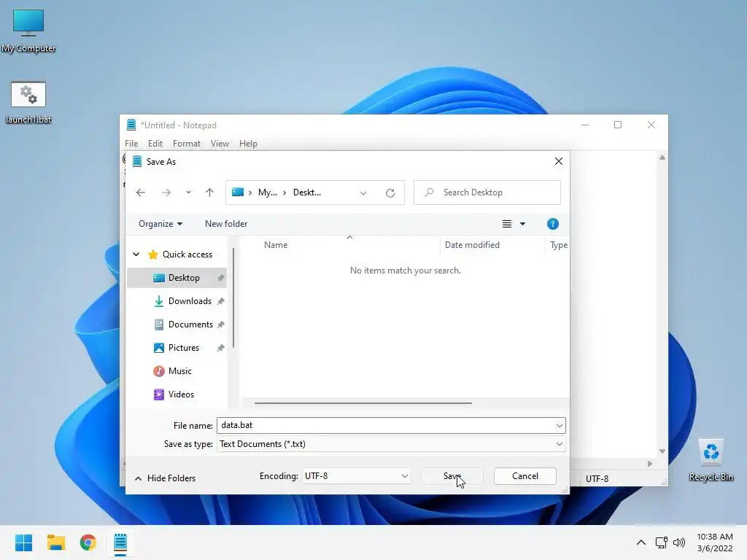Collapse the Quick access tree
The height and width of the screenshot is (560, 747).
(136, 254)
